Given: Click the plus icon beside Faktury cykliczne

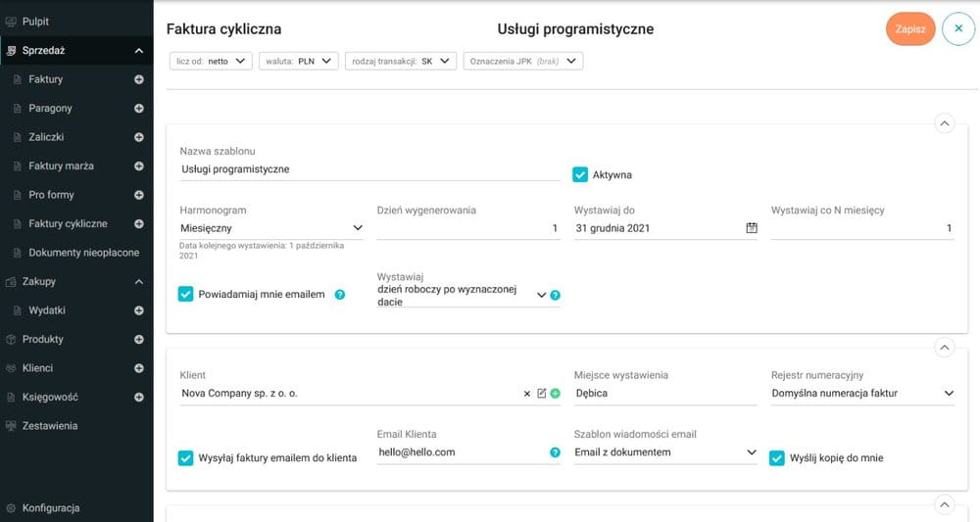Looking at the screenshot, I should [x=139, y=224].
